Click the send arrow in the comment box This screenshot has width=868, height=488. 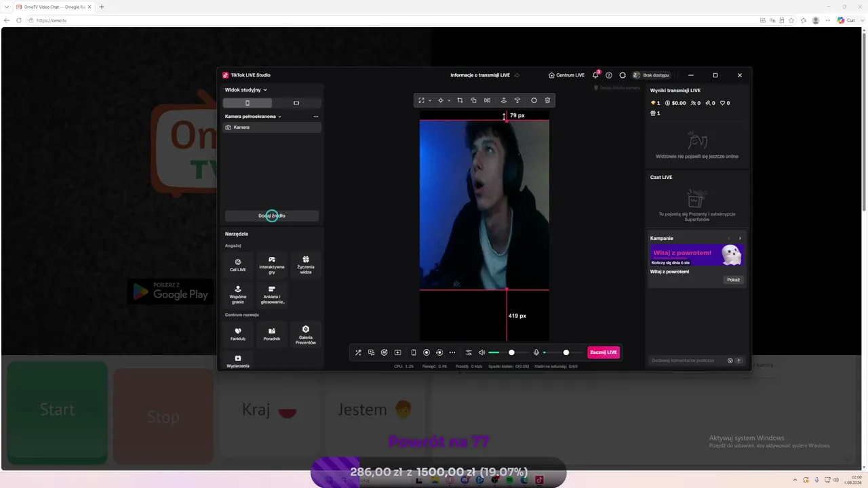pos(738,361)
